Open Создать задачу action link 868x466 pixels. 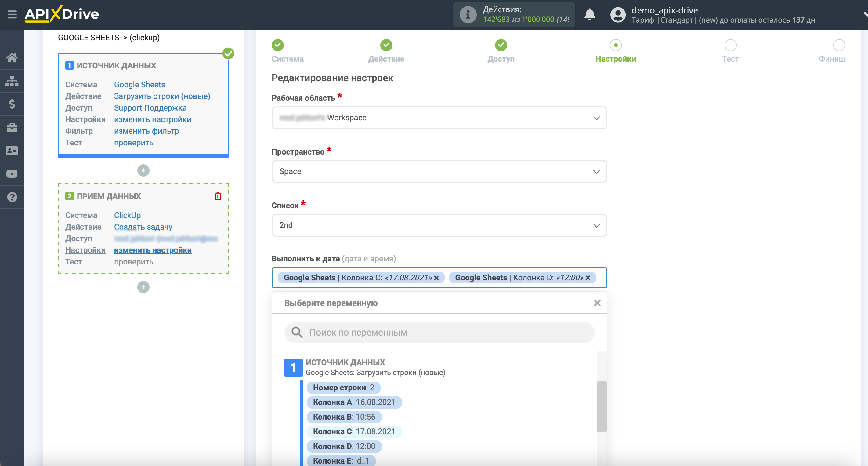click(143, 227)
